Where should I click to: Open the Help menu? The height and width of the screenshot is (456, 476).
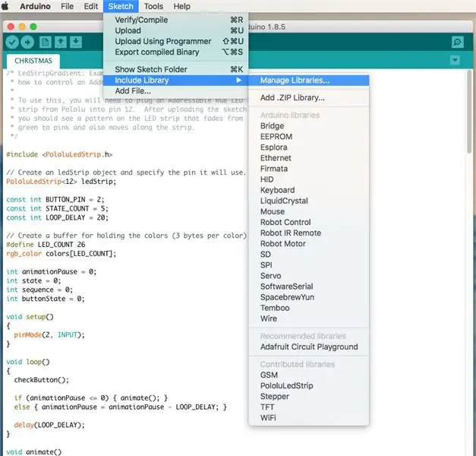[182, 6]
